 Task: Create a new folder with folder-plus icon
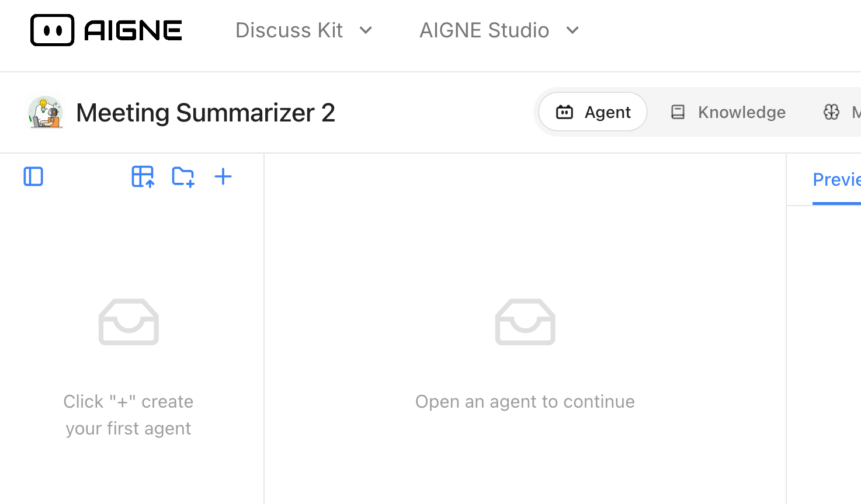click(183, 176)
